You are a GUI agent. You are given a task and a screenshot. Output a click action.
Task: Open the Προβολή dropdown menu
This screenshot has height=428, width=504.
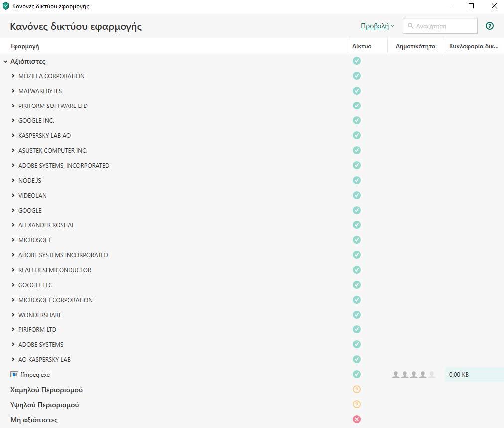[x=377, y=26]
